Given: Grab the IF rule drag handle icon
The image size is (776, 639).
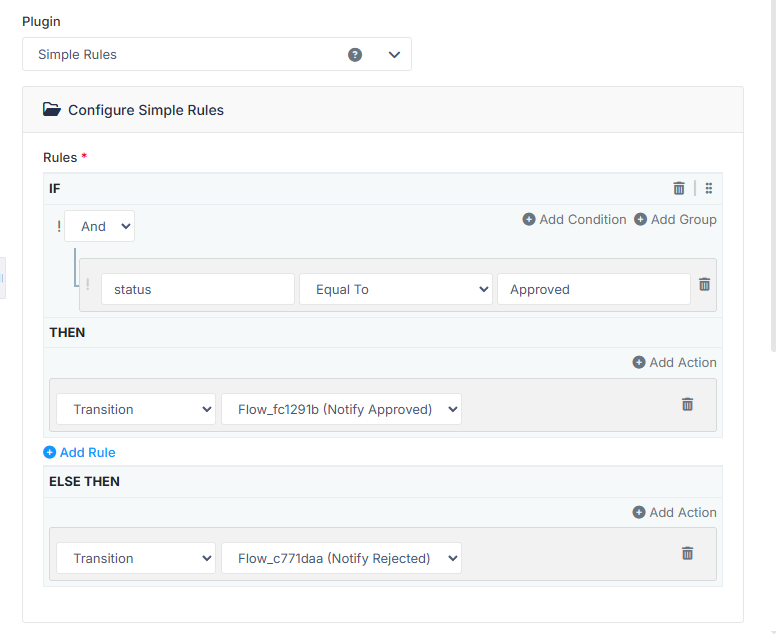Looking at the screenshot, I should 709,188.
